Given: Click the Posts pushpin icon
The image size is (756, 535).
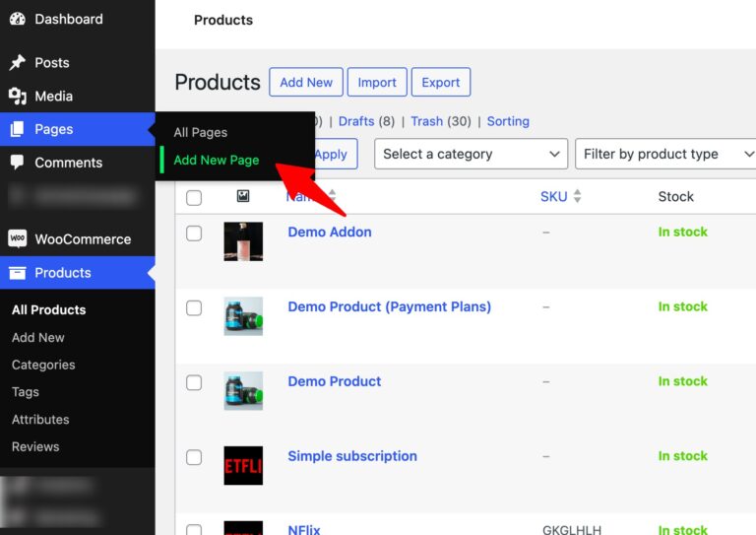Looking at the screenshot, I should point(17,62).
